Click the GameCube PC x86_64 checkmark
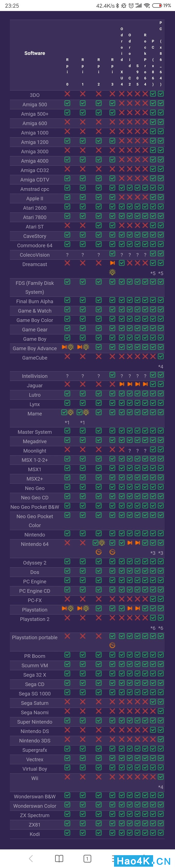The height and width of the screenshot is (868, 175). (x=161, y=356)
